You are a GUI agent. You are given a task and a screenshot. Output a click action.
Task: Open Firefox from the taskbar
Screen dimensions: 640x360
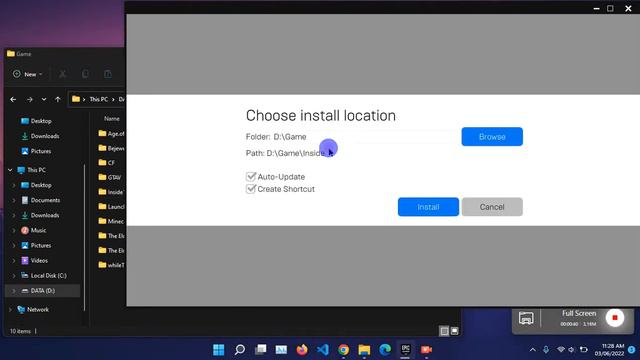(302, 350)
